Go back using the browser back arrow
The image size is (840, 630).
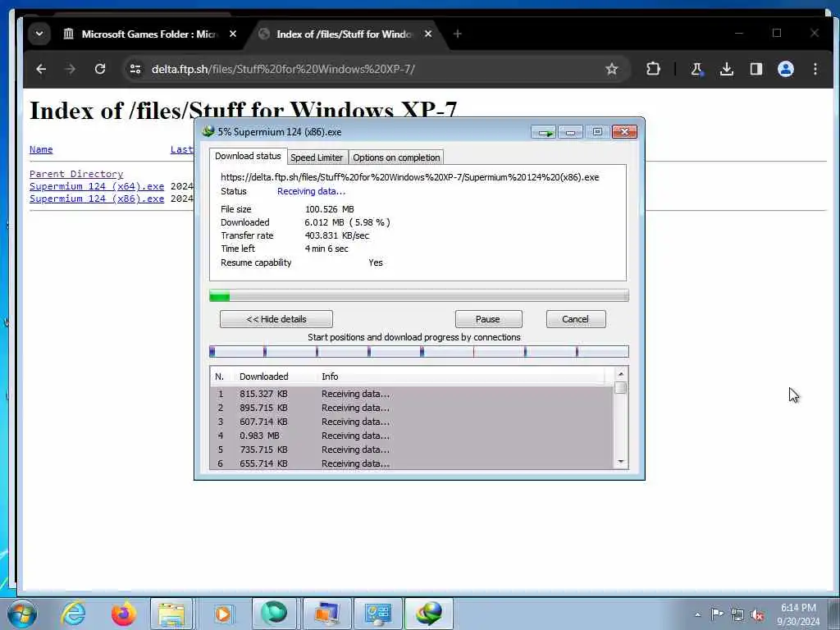(x=41, y=69)
